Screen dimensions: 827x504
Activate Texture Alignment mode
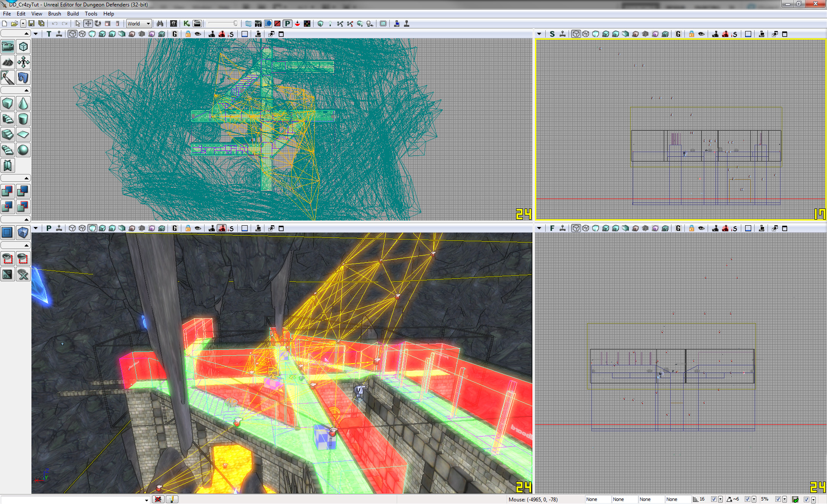(23, 62)
